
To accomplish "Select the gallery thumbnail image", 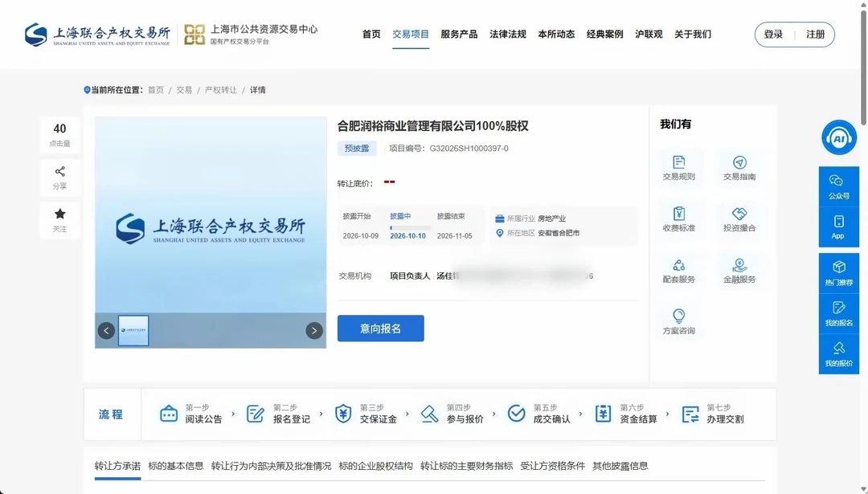I will tap(133, 331).
